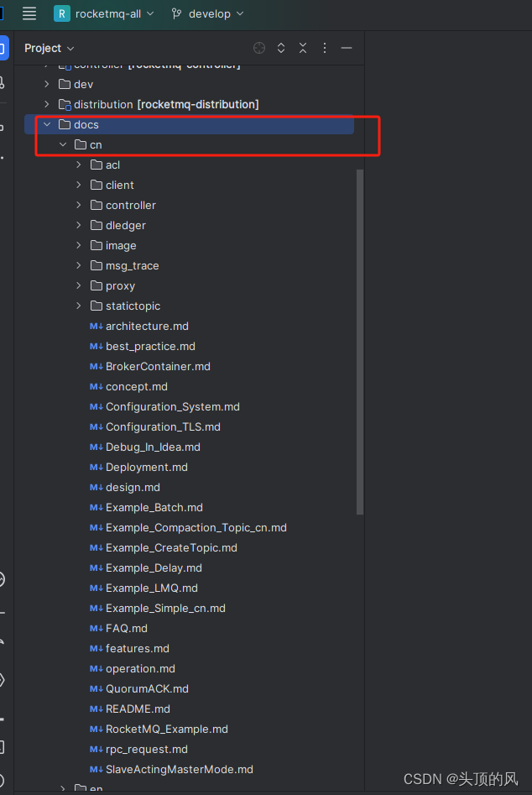Open the rocketmq-all project dropdown

pos(104,13)
